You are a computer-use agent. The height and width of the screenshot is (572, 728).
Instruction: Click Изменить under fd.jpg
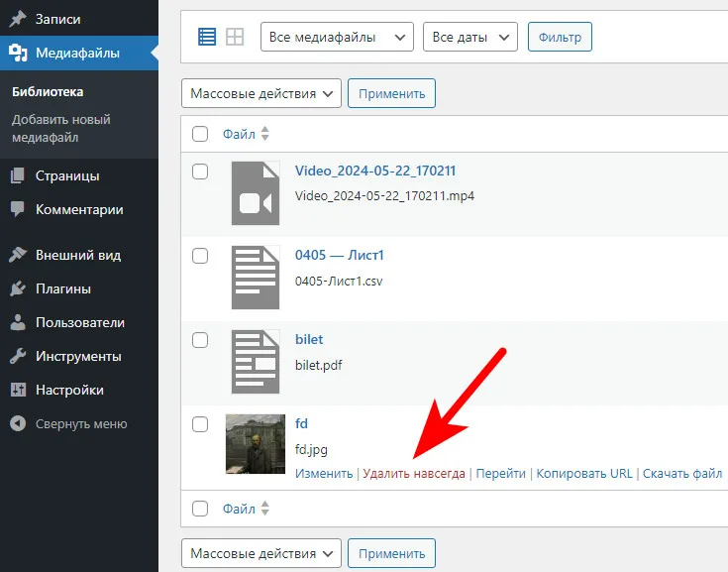point(324,473)
